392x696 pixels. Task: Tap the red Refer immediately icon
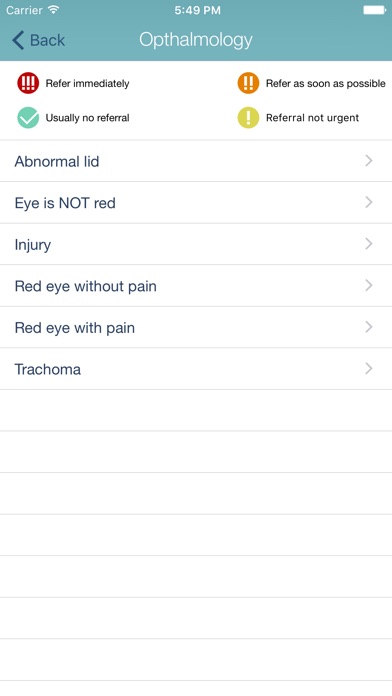pyautogui.click(x=28, y=83)
